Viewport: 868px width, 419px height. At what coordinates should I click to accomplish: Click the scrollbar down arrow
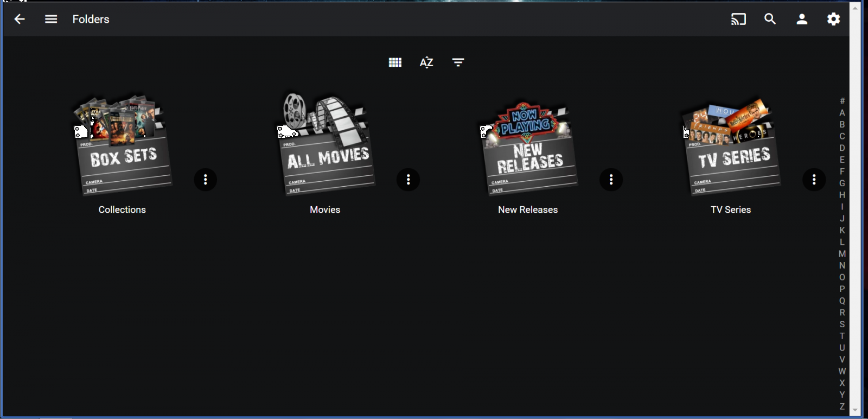point(856,410)
